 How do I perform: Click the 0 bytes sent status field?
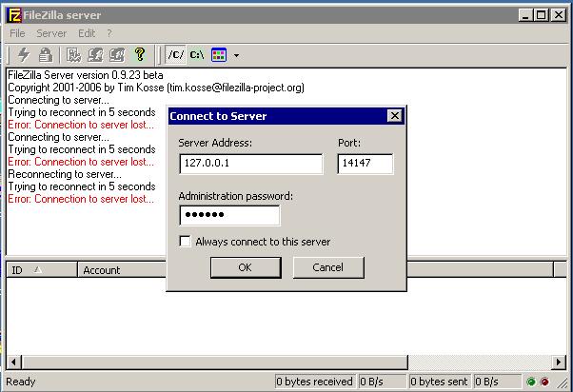coord(439,382)
